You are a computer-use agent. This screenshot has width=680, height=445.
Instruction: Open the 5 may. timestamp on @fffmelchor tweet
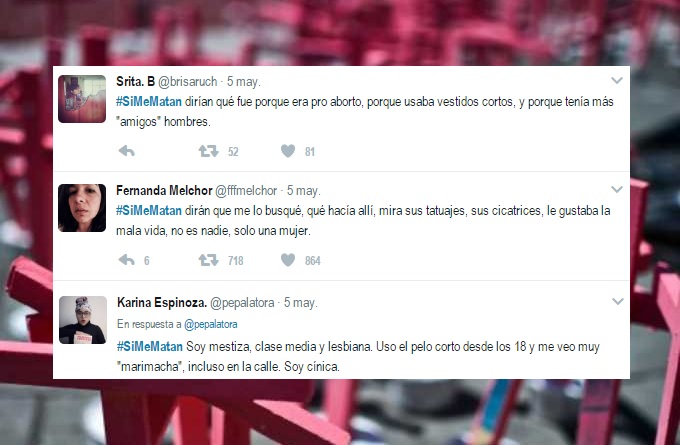304,190
